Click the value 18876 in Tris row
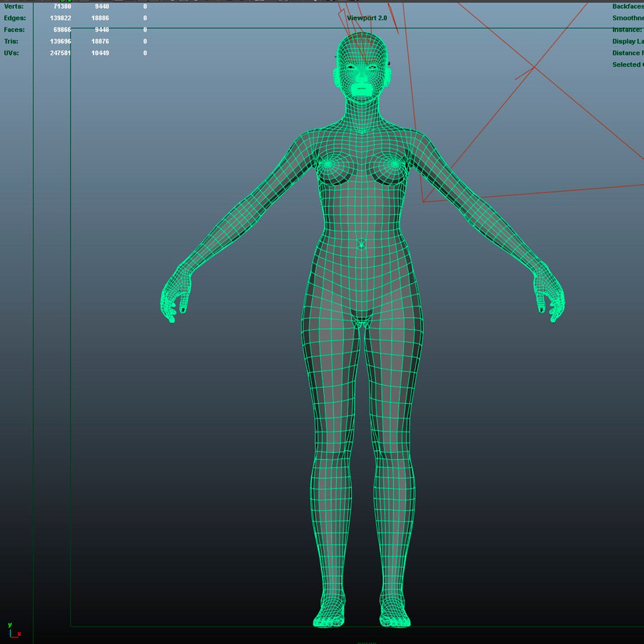Screen dimensions: 644x644 coord(100,41)
